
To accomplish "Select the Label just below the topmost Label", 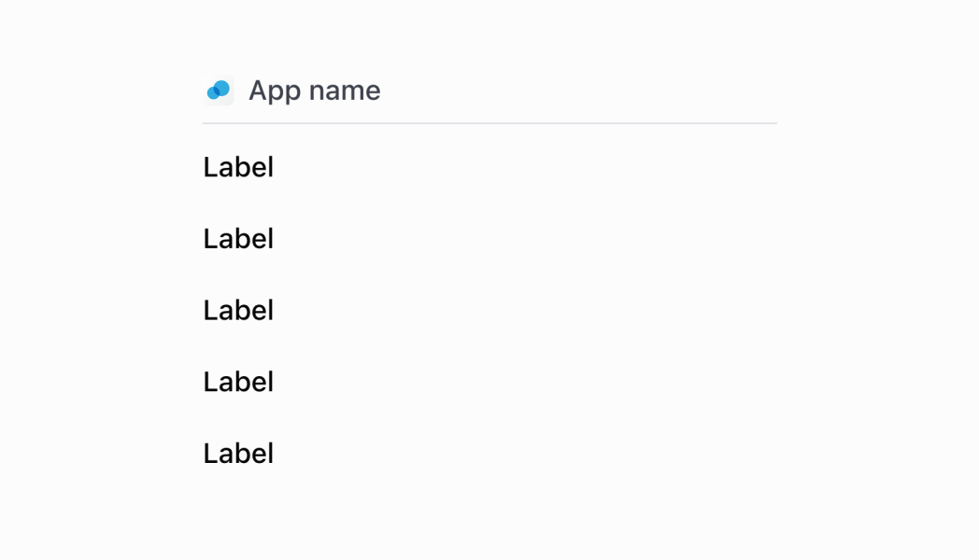I will coord(238,239).
